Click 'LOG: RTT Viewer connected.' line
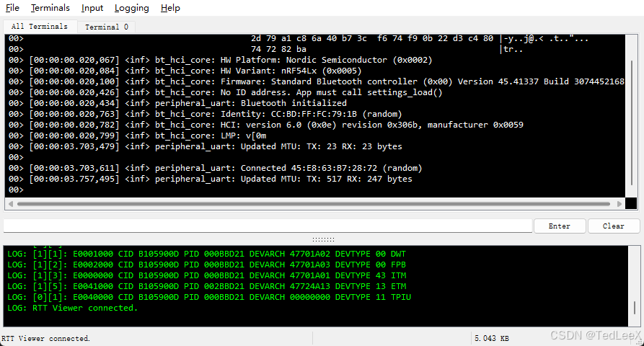This screenshot has width=644, height=346. (72, 308)
